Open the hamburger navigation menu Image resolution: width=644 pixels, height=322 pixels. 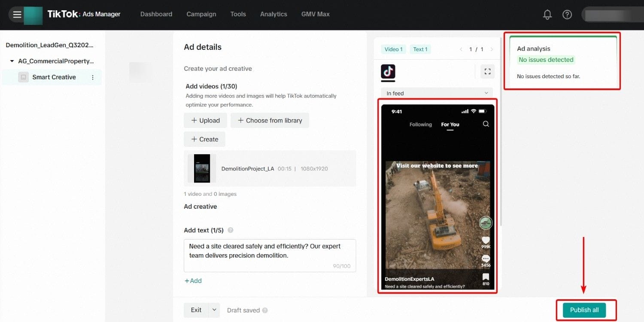pyautogui.click(x=17, y=14)
